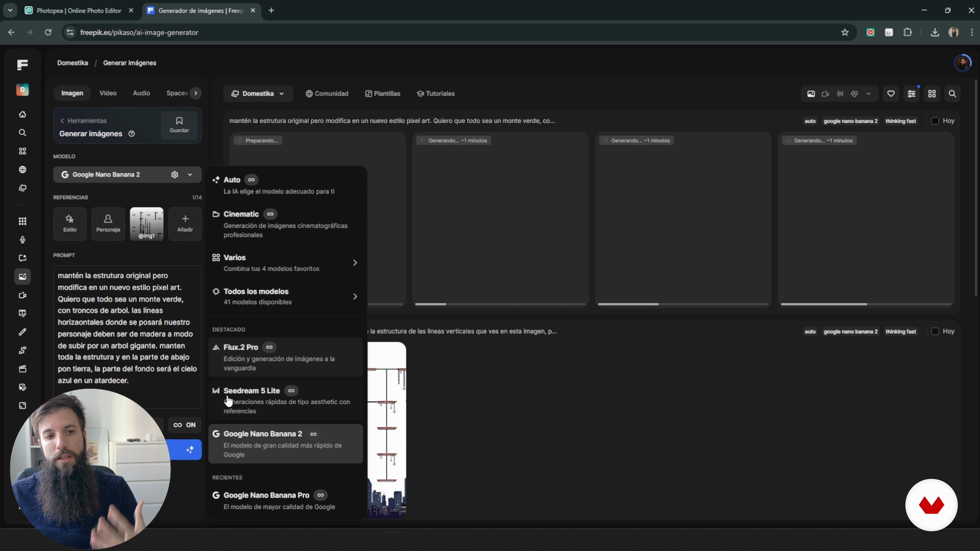The image size is (980, 551).
Task: Show favorites with the heart icon
Action: point(891,94)
